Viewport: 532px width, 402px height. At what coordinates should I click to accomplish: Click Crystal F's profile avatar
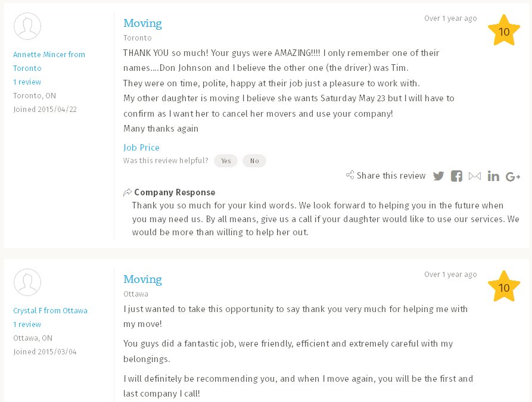pos(27,282)
